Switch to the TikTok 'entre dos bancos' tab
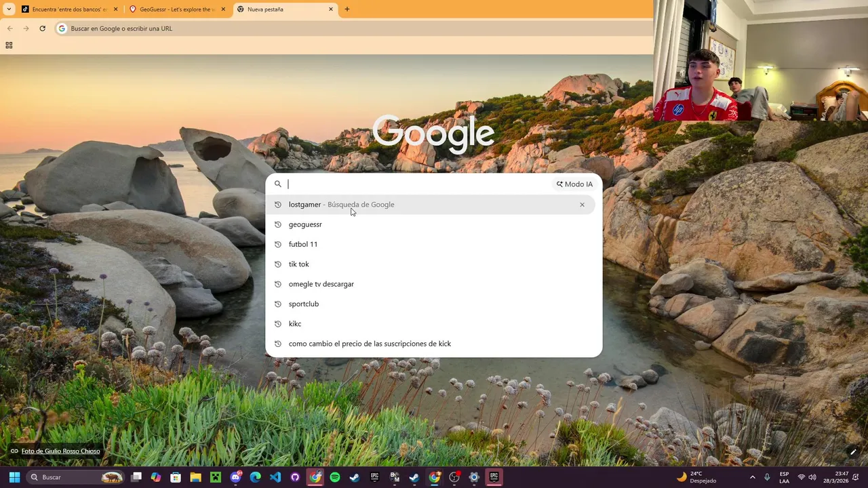Screen dimensions: 868x488 coord(70,9)
